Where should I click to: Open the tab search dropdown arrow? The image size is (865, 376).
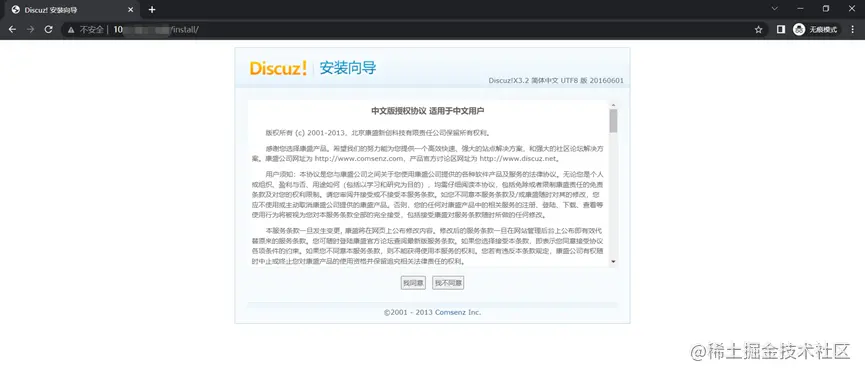775,8
